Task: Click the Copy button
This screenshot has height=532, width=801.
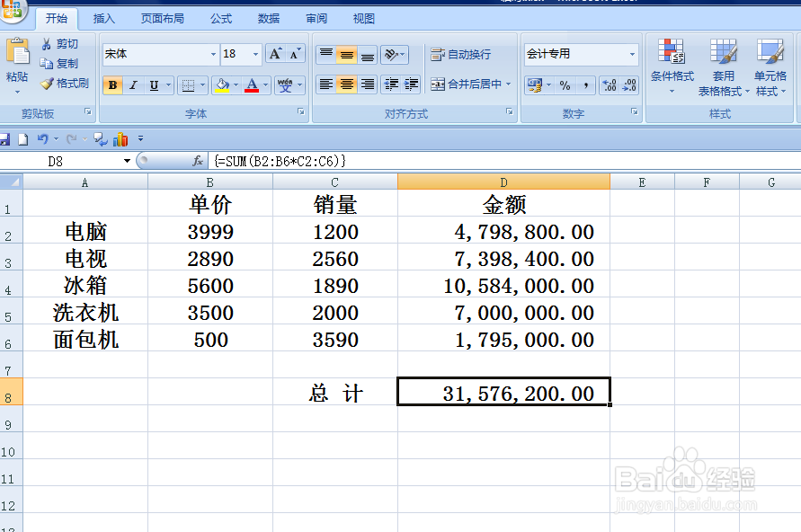Action: pyautogui.click(x=59, y=63)
